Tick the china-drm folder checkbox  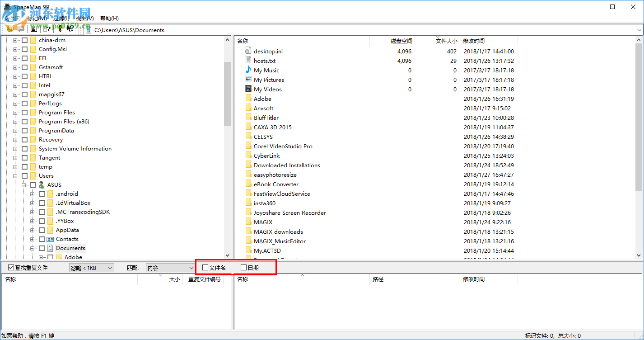(24, 40)
